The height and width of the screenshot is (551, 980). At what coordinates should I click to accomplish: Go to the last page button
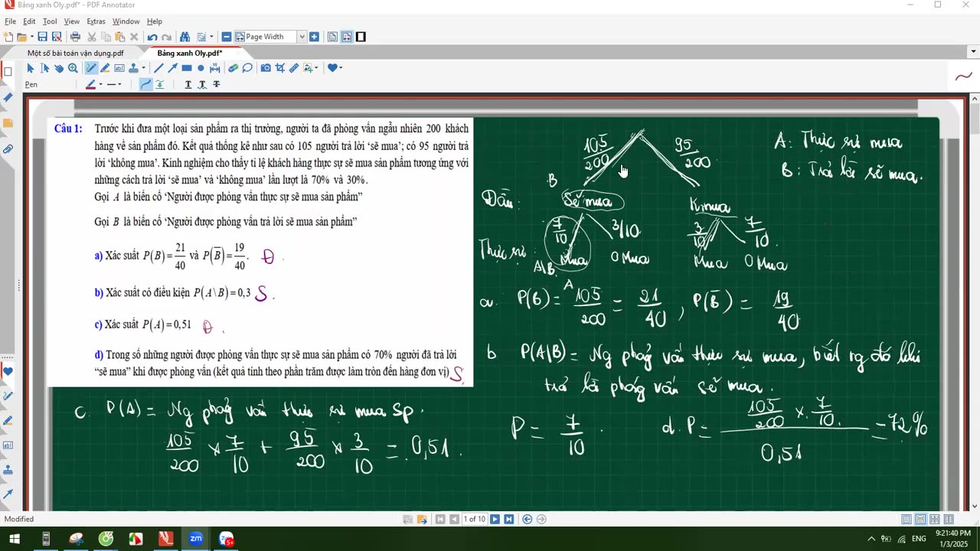click(508, 519)
